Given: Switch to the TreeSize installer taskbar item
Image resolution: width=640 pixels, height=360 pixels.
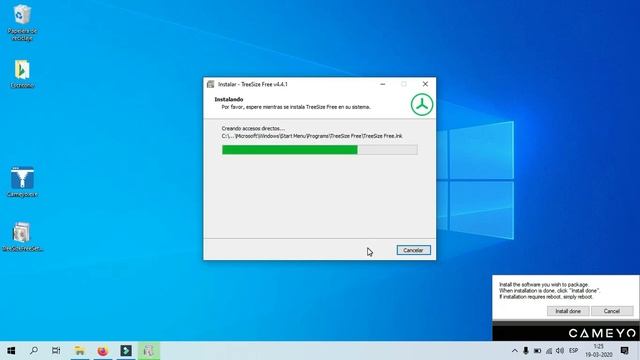Looking at the screenshot, I should 149,351.
